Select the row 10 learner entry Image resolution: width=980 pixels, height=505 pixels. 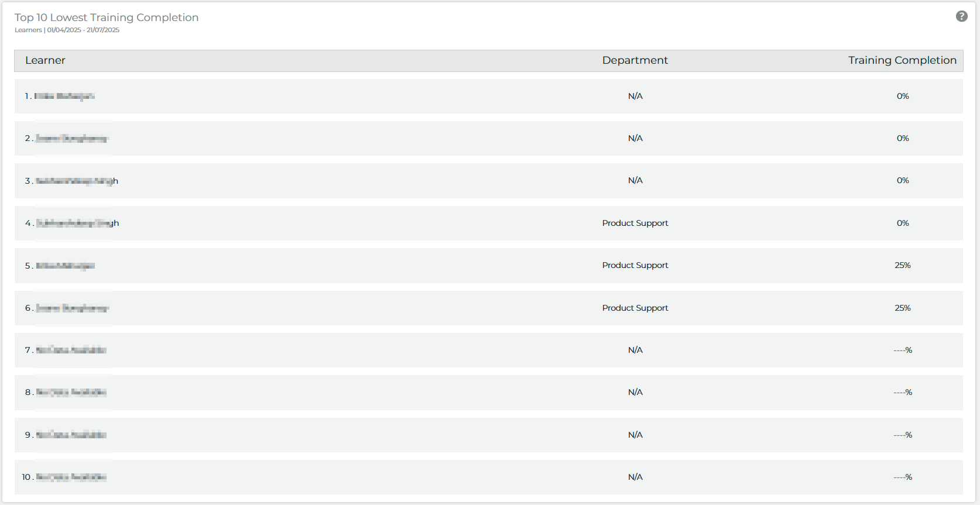pos(71,477)
